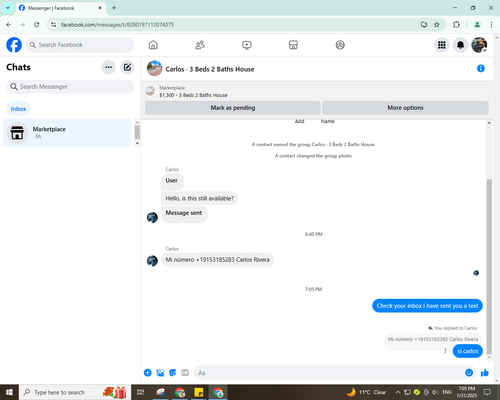Image resolution: width=500 pixels, height=400 pixels.
Task: Open the Facebook Home icon
Action: 153,45
